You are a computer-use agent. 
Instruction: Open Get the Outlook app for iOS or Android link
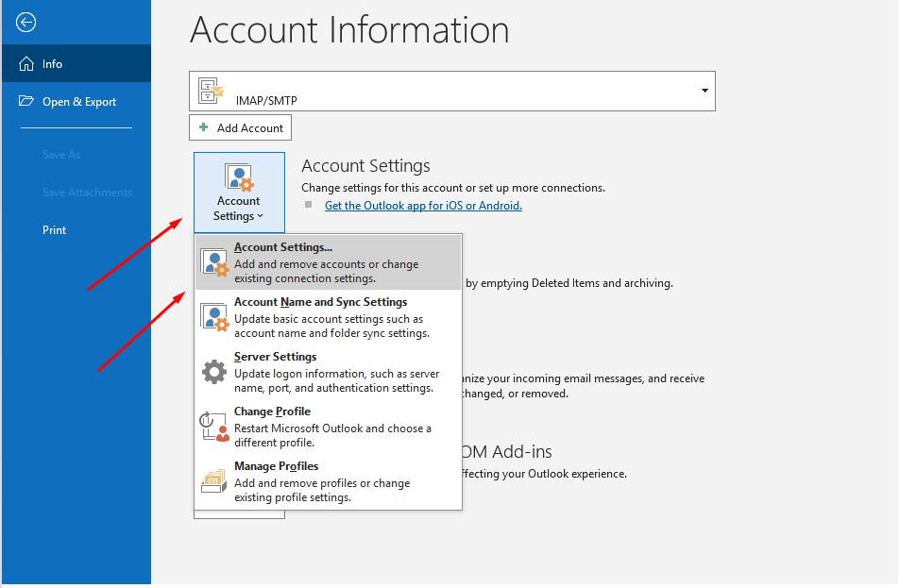[x=423, y=205]
